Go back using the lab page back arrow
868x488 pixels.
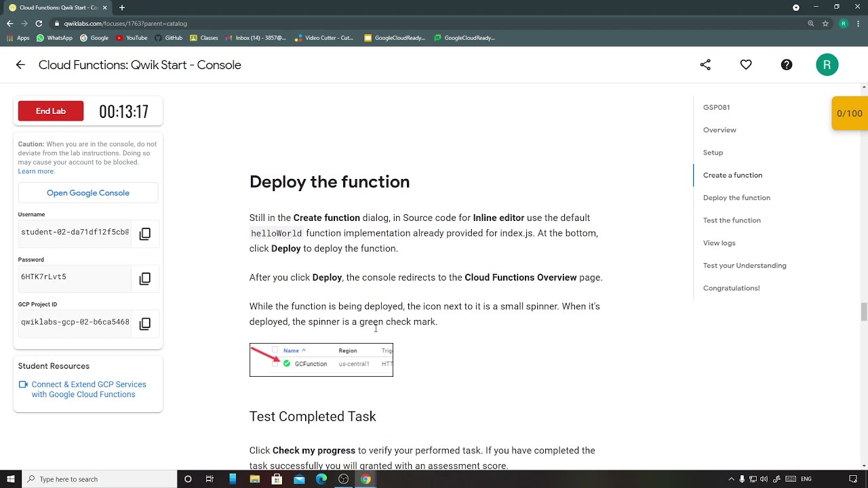20,65
